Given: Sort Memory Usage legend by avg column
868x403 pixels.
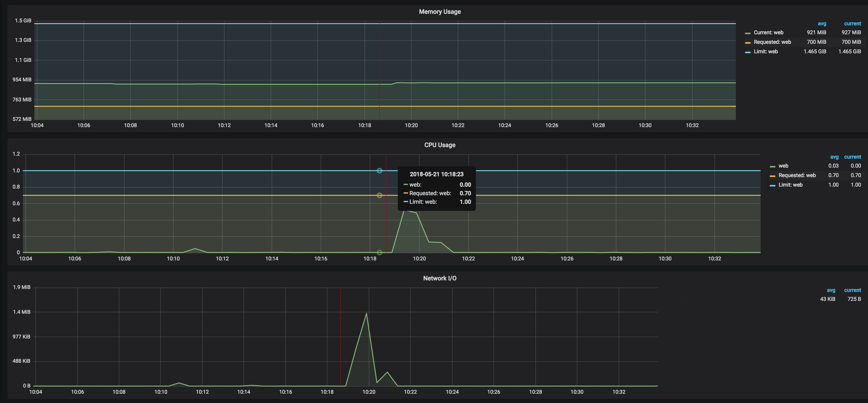Looking at the screenshot, I should coord(822,24).
